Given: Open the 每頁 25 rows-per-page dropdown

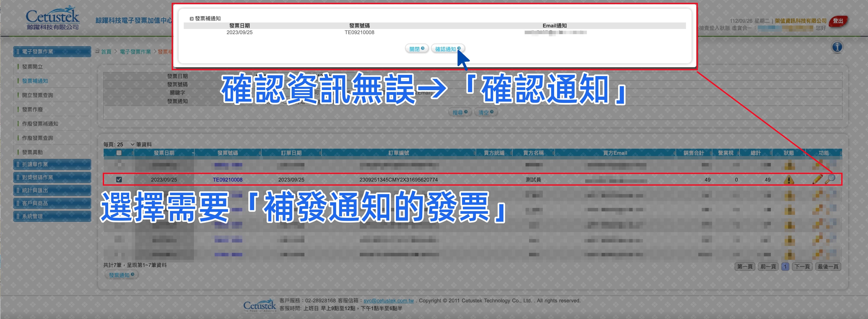Looking at the screenshot, I should click(126, 144).
